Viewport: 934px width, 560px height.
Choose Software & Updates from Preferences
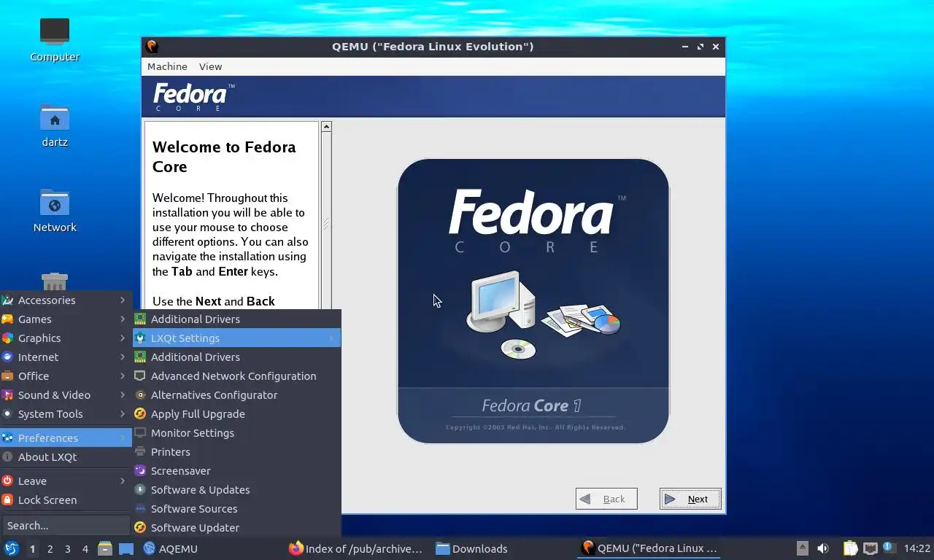click(237, 490)
